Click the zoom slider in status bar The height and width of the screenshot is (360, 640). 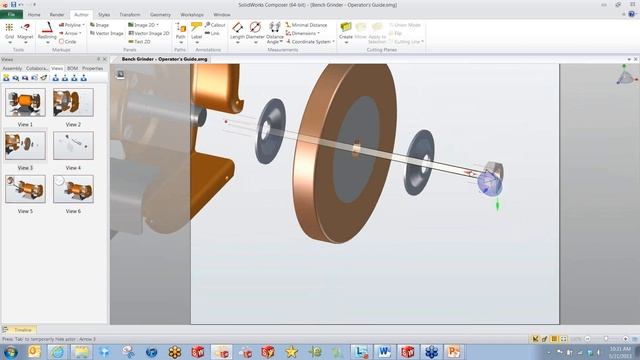click(606, 339)
